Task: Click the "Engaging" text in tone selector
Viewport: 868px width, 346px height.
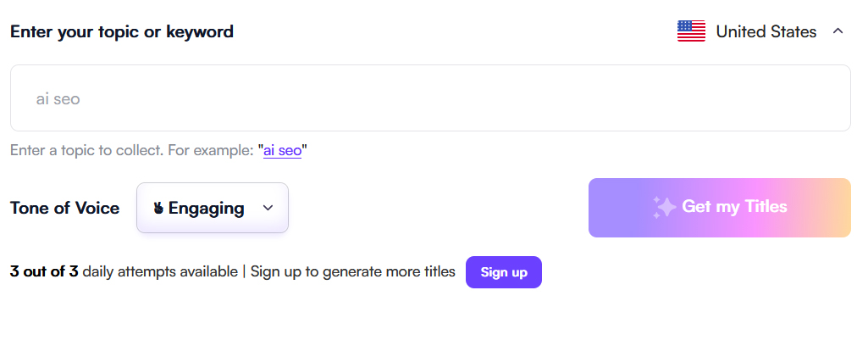Action: 206,208
